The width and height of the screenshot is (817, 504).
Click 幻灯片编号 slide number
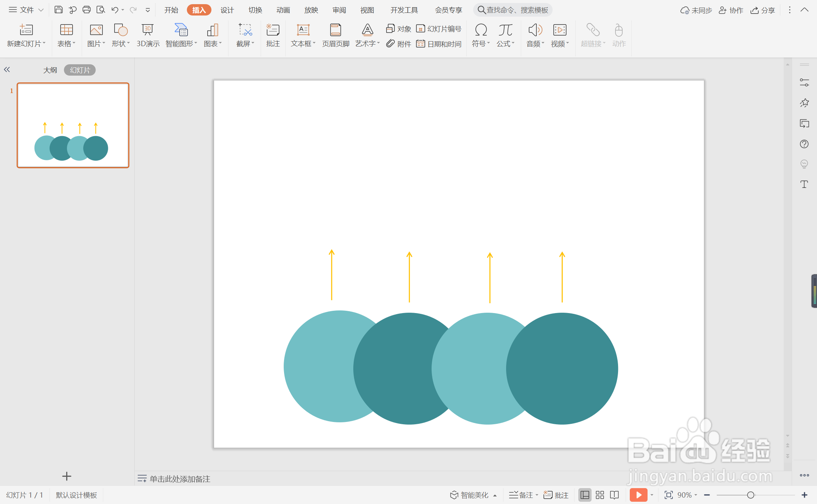[439, 29]
